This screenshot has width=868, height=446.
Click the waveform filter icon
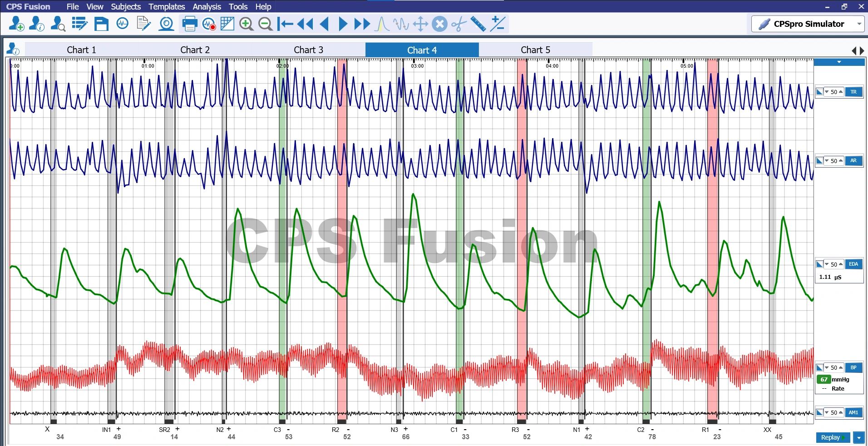(x=401, y=24)
